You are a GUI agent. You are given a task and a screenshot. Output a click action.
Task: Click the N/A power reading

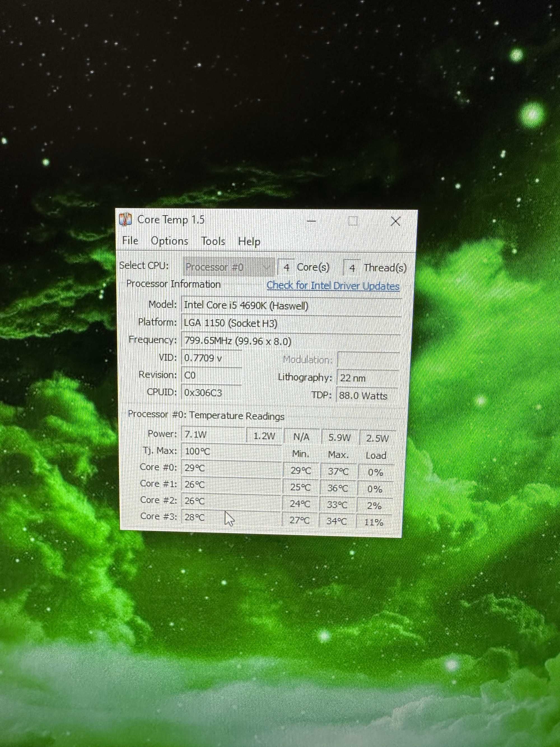click(x=301, y=437)
